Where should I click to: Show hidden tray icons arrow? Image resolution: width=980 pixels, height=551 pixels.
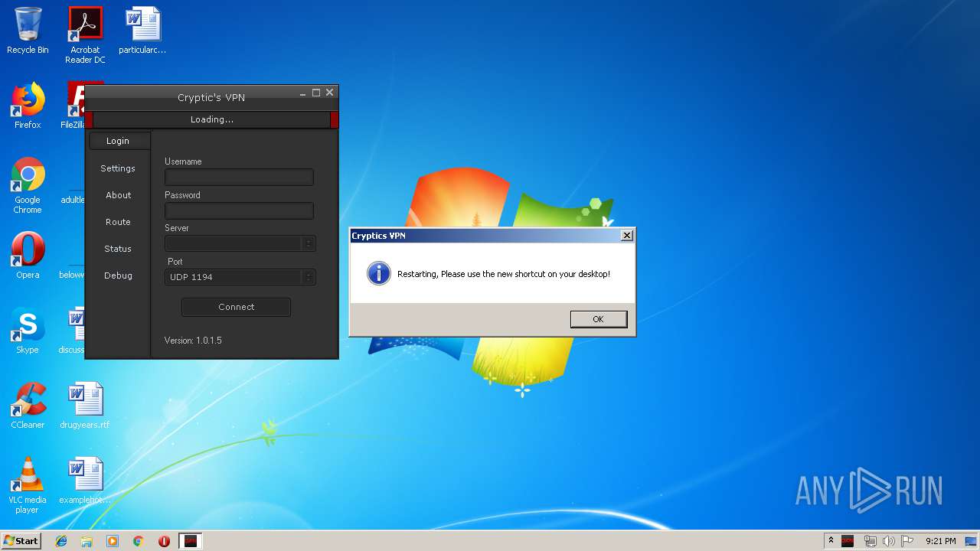[831, 540]
